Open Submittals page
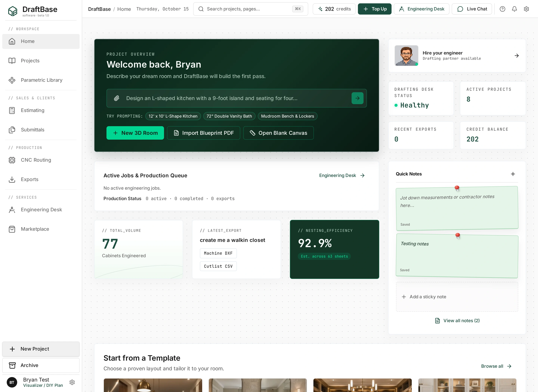 tap(41, 130)
